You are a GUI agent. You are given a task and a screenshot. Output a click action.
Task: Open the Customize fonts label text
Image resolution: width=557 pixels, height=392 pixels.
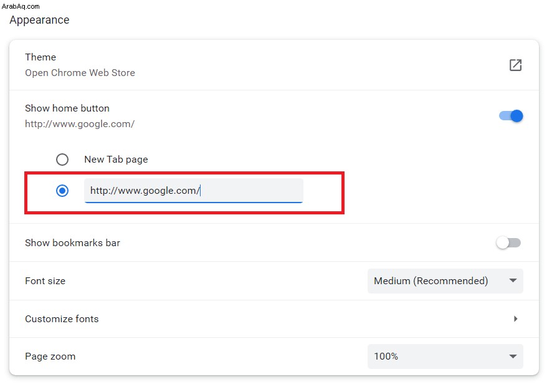62,319
